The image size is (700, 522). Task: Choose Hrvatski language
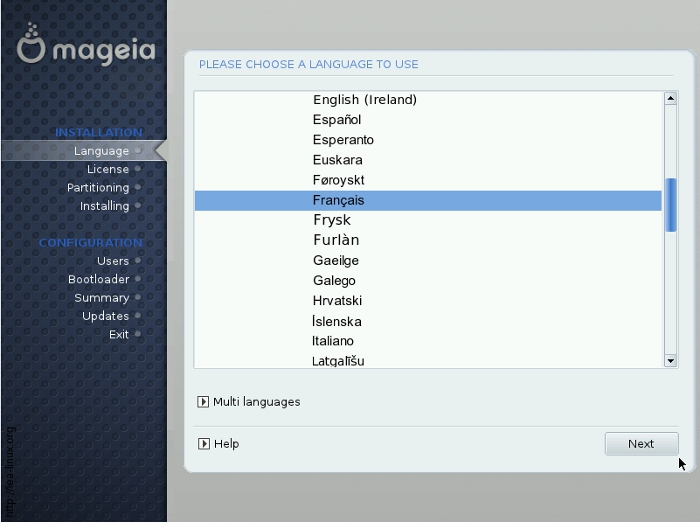[337, 301]
